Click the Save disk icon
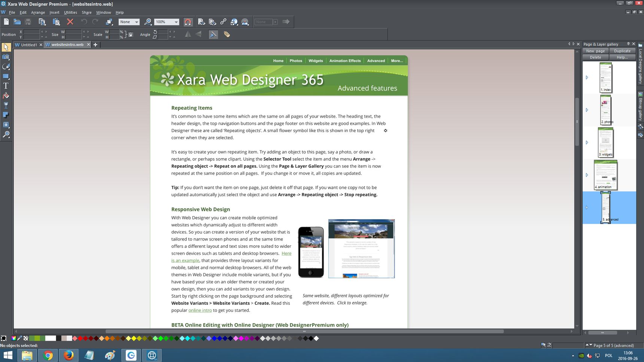644x362 pixels. (28, 22)
